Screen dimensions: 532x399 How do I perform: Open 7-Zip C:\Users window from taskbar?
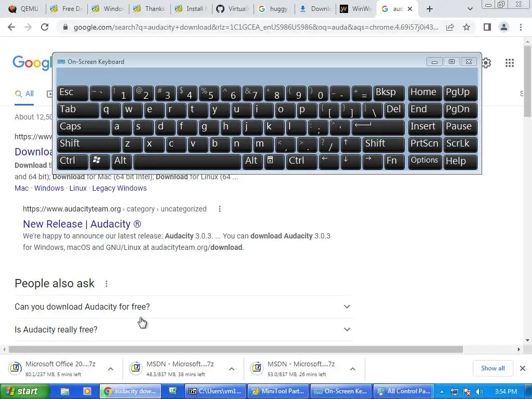pos(216,391)
